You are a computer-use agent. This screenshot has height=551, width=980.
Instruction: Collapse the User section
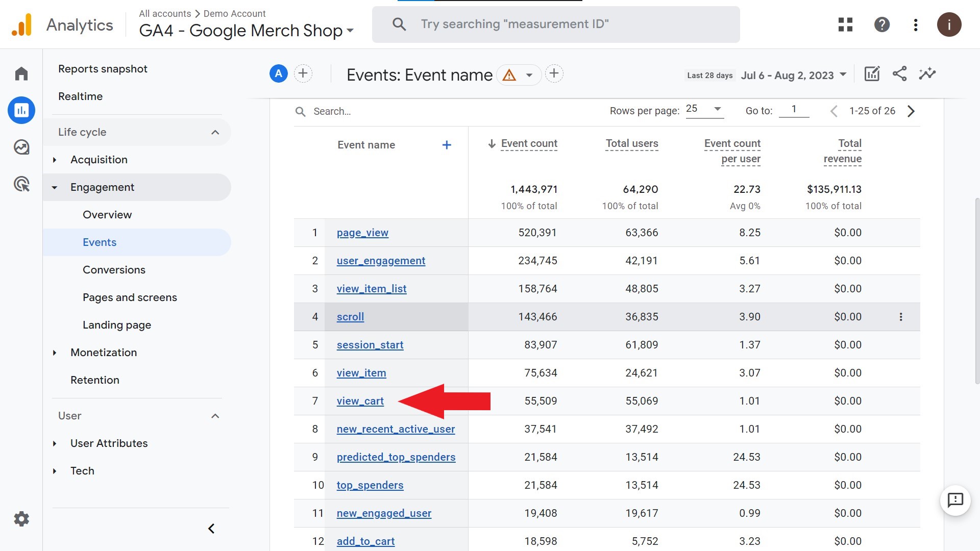pyautogui.click(x=215, y=416)
